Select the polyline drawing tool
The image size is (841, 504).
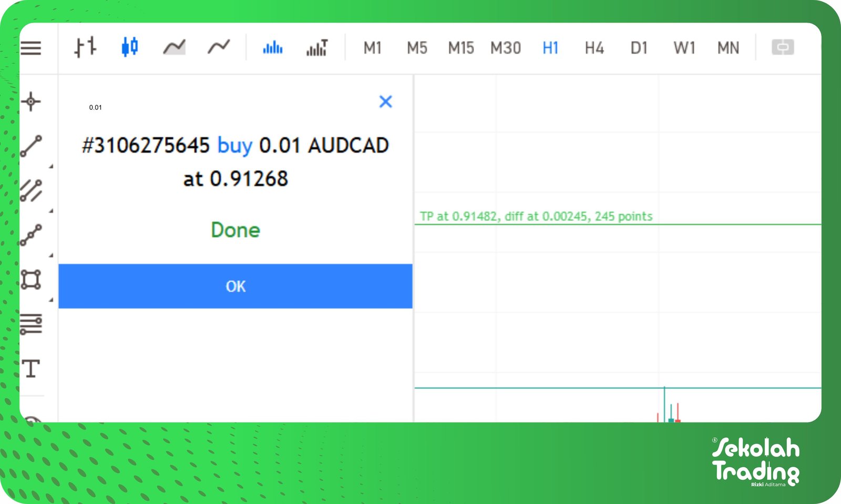point(31,235)
